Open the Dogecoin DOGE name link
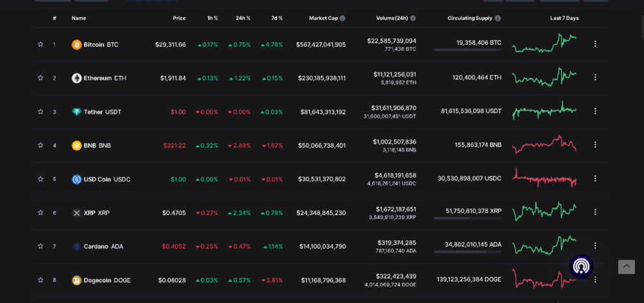The height and width of the screenshot is (303, 644). [x=107, y=280]
